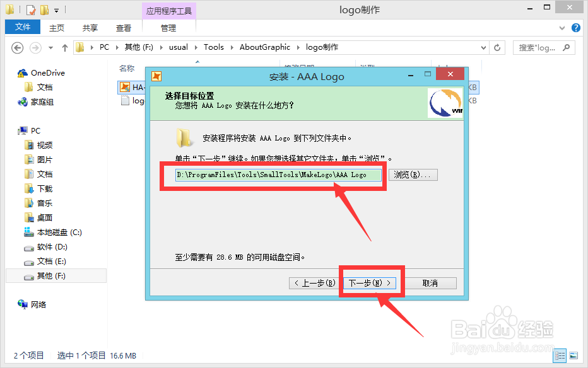The height and width of the screenshot is (368, 588).
Task: Click the 家庭组 homegroup icon
Action: (x=23, y=102)
